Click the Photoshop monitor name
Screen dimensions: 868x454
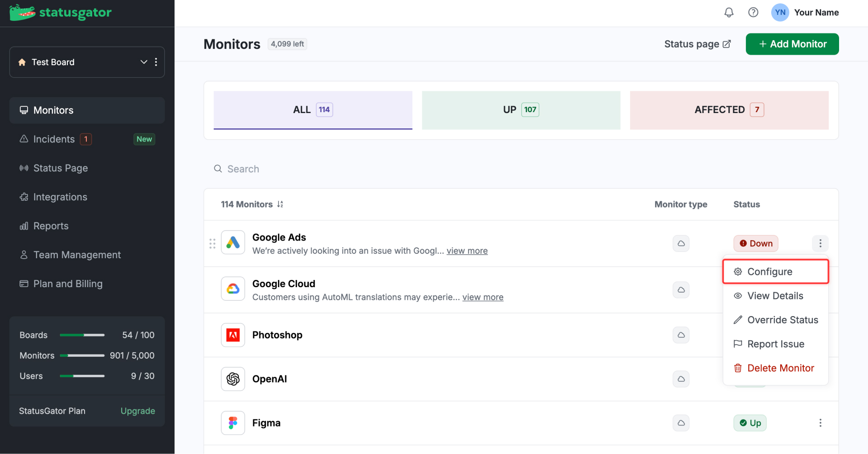pyautogui.click(x=277, y=335)
